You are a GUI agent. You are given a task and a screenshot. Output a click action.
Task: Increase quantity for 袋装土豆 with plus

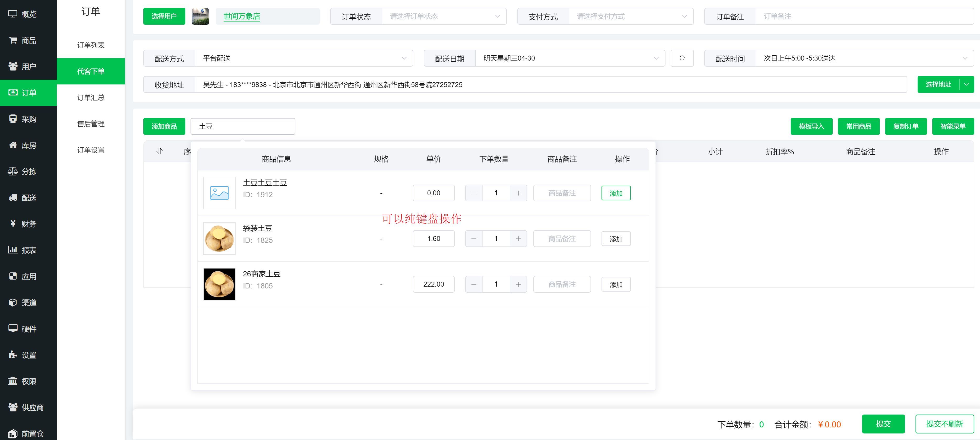coord(518,239)
